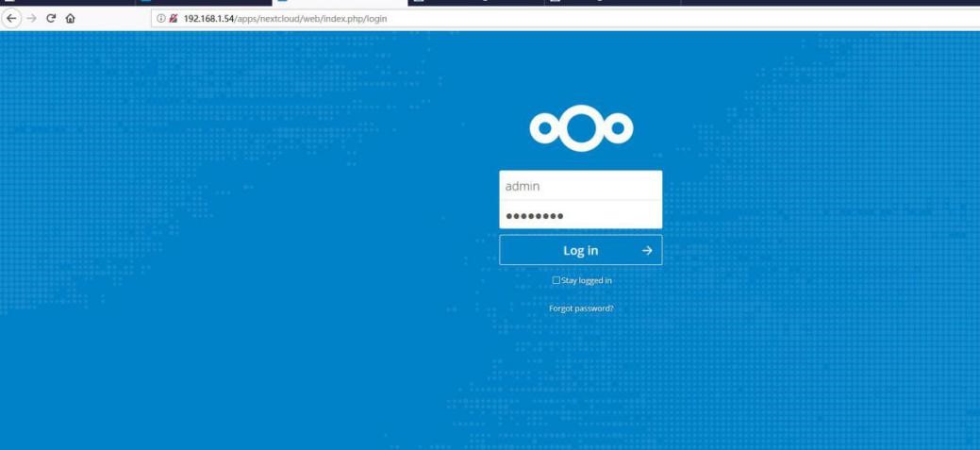Click the password field
This screenshot has height=450, width=980.
581,216
